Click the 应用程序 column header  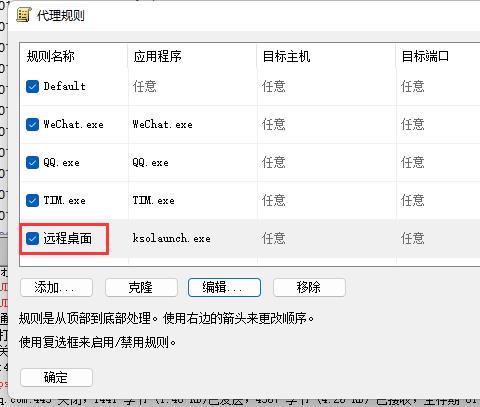click(192, 56)
